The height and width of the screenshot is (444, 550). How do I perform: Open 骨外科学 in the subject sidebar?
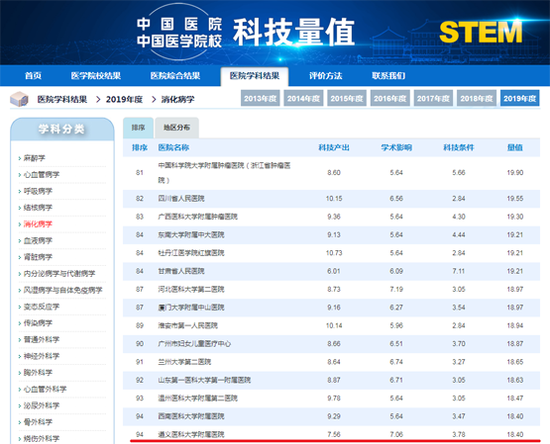pyautogui.click(x=38, y=422)
